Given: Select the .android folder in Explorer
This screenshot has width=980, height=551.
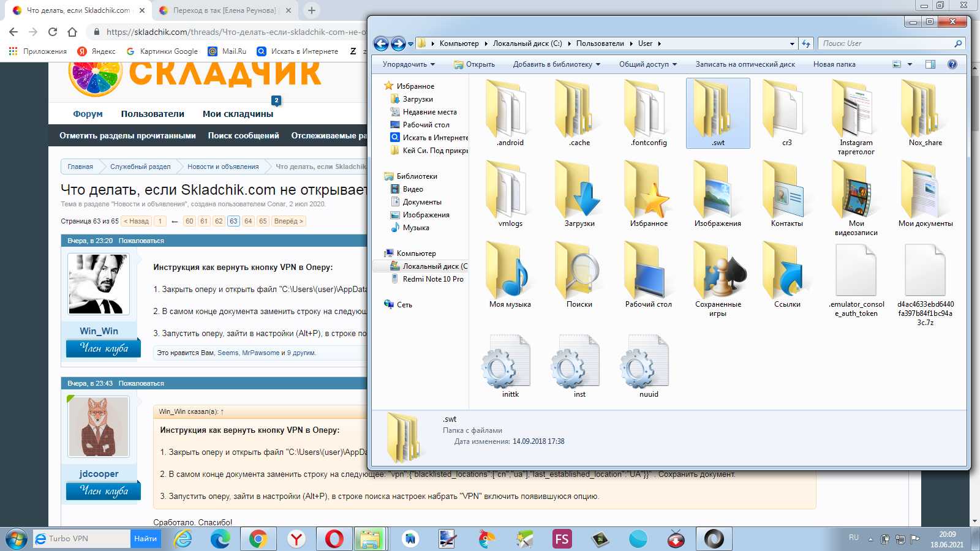Looking at the screenshot, I should [510, 113].
